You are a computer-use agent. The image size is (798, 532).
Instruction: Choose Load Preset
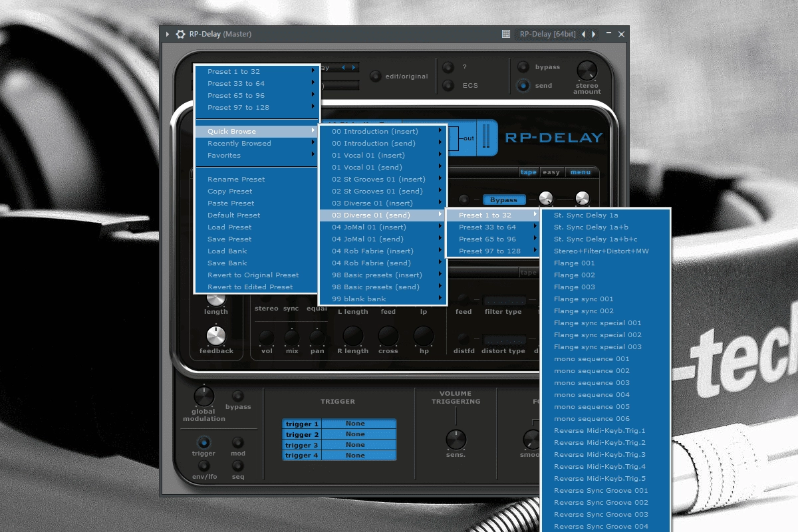pyautogui.click(x=257, y=227)
